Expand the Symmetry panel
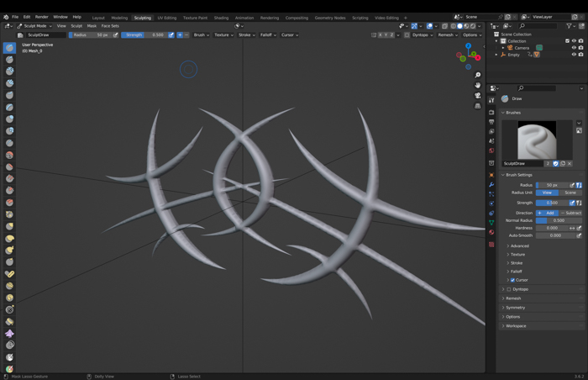This screenshot has width=588, height=380. click(x=515, y=308)
